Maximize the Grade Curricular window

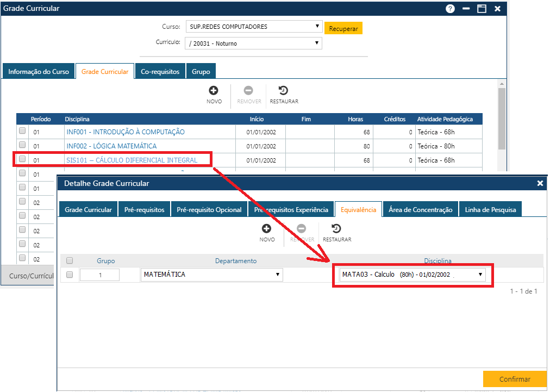pos(481,9)
